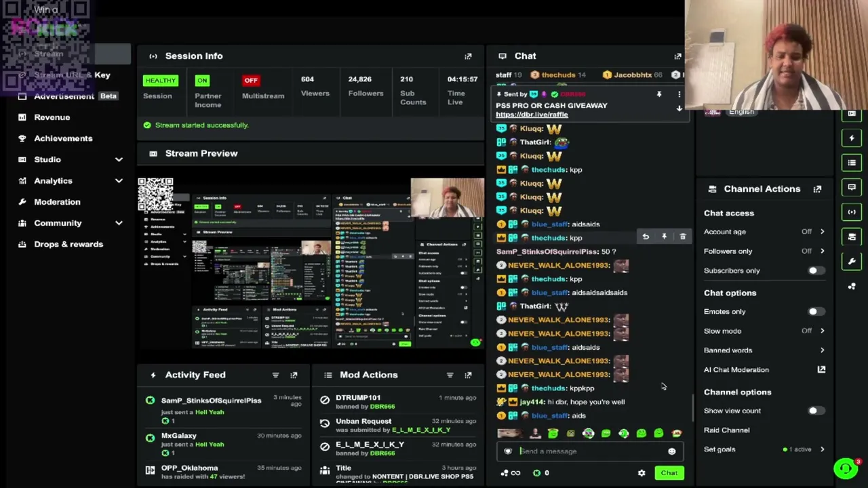The height and width of the screenshot is (488, 868).
Task: Click the green Chat send button
Action: 669,473
